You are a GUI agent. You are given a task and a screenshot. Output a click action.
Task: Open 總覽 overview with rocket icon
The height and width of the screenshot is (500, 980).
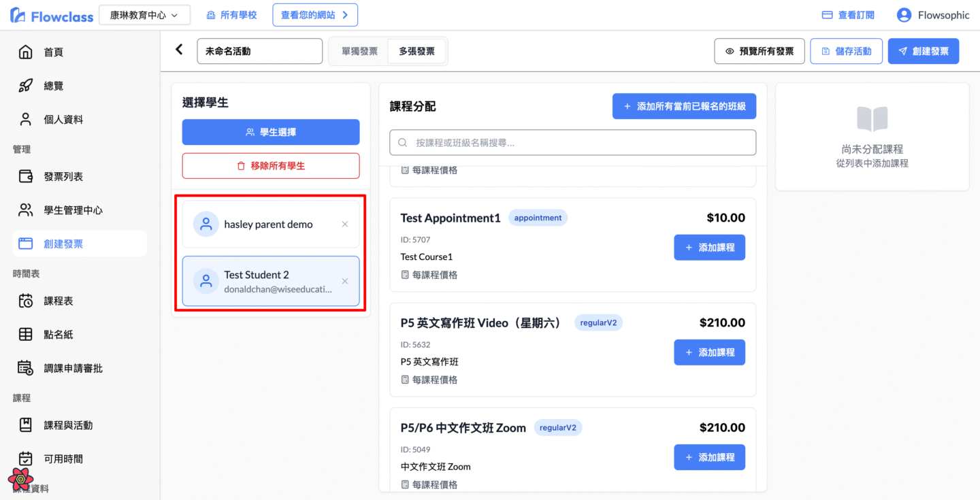pyautogui.click(x=54, y=86)
